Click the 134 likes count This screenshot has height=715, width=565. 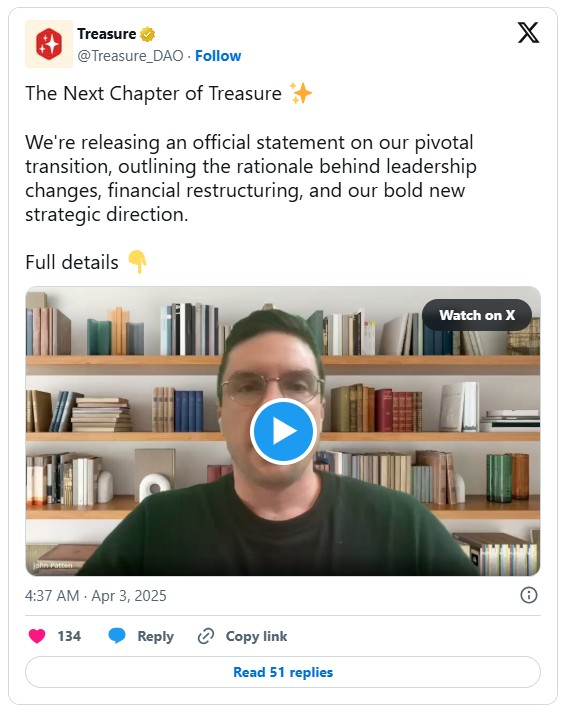click(x=69, y=636)
